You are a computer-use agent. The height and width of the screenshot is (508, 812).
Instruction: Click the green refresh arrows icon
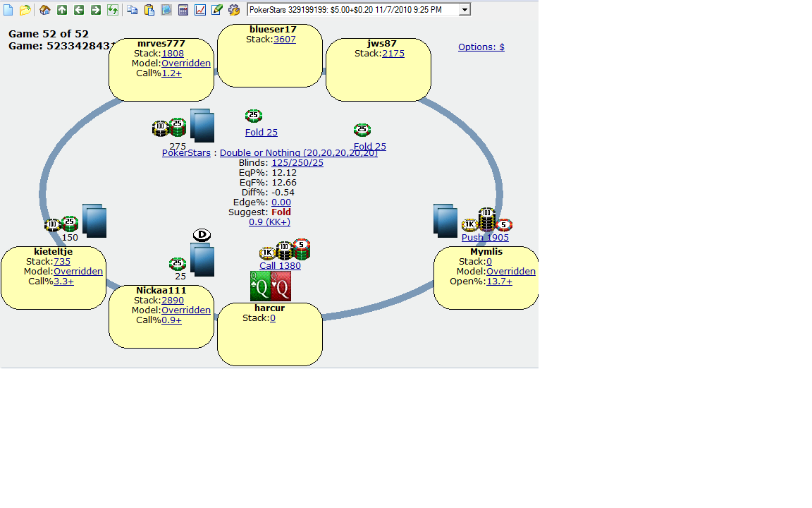click(113, 10)
